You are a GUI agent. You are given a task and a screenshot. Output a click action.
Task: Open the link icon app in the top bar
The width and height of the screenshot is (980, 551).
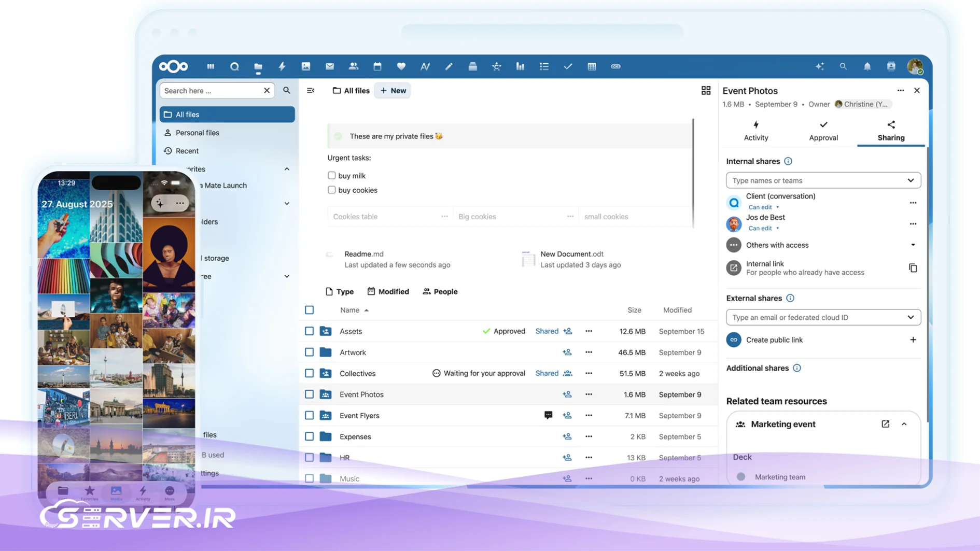pyautogui.click(x=615, y=66)
